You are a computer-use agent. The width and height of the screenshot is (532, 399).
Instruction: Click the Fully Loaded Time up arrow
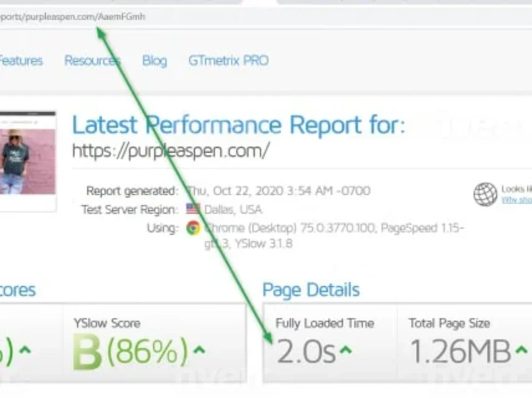(x=345, y=350)
